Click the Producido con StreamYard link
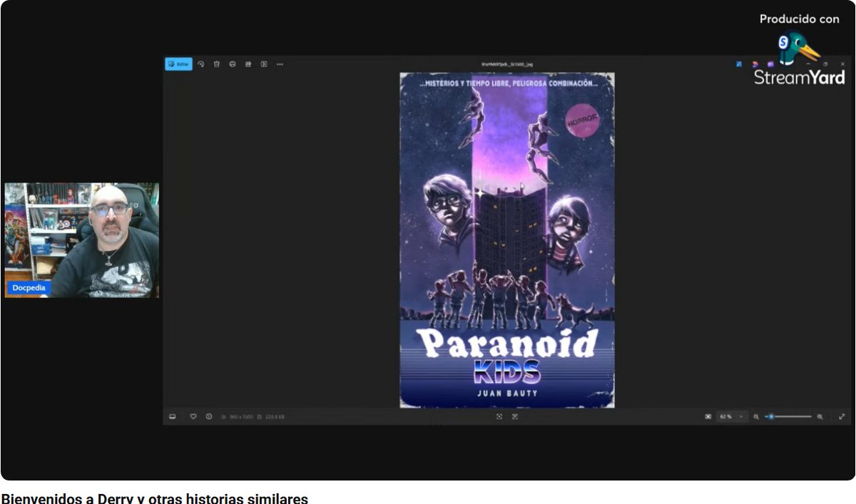The image size is (856, 504). click(x=798, y=19)
